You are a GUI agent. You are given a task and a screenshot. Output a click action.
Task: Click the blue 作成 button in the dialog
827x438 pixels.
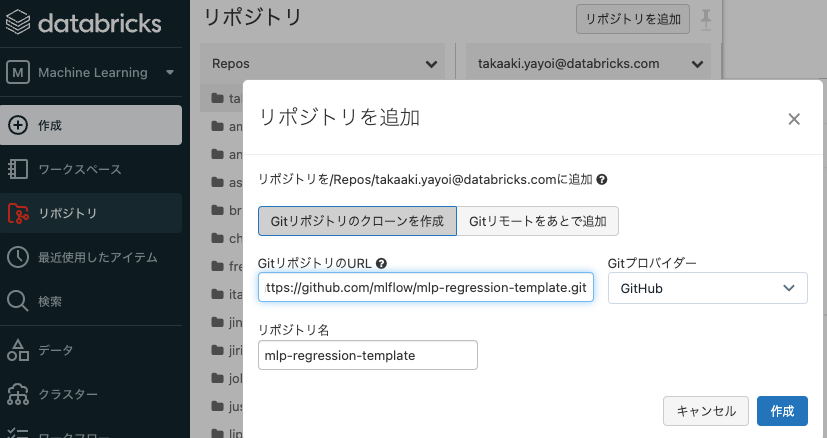[782, 411]
